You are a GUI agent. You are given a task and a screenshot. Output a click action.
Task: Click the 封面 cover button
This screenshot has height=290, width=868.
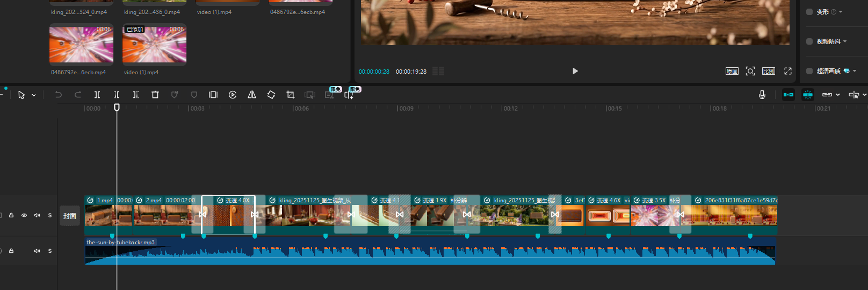pos(70,216)
